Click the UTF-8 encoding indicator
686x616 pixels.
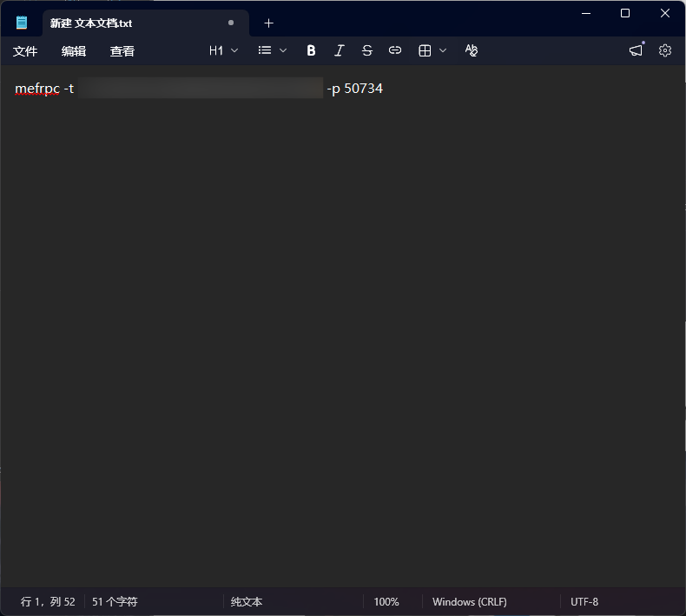point(584,601)
